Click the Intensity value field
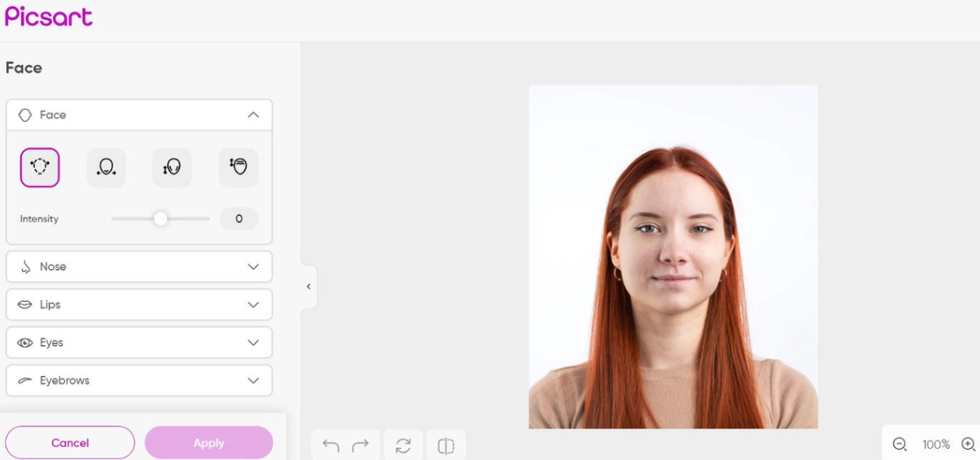Viewport: 980px width, 460px height. click(239, 219)
